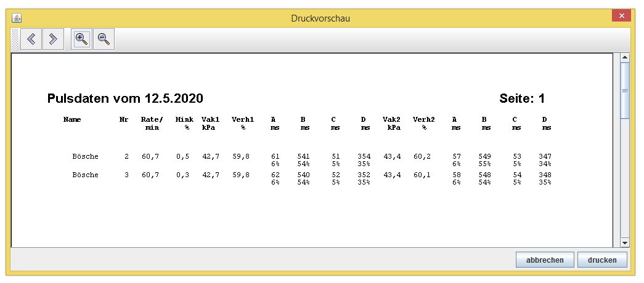Click the 'Vak2 kPa' column header
This screenshot has width=644, height=283.
[392, 124]
